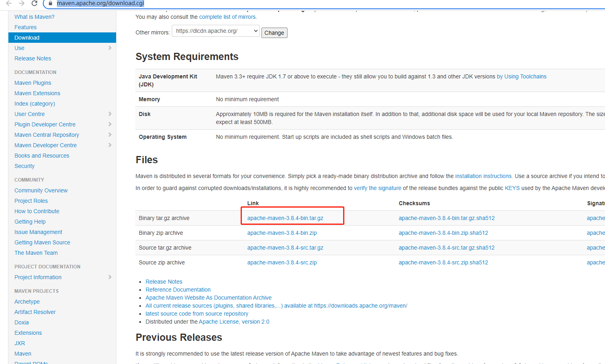
Task: Open Maven Developer Centre sidebar link
Action: point(46,145)
